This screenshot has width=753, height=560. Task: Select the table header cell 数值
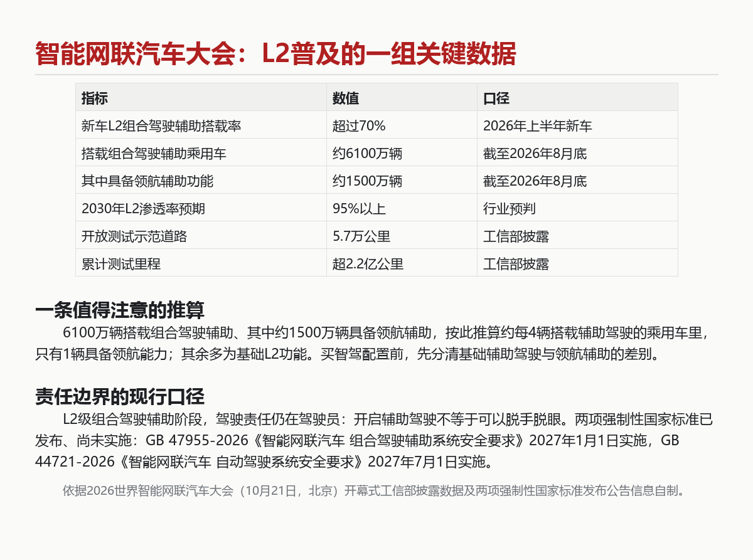(x=402, y=97)
